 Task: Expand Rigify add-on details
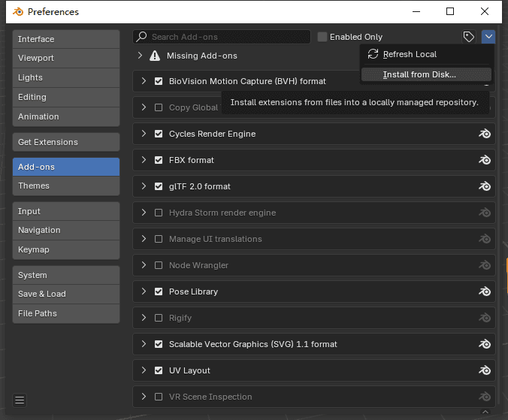pos(144,317)
